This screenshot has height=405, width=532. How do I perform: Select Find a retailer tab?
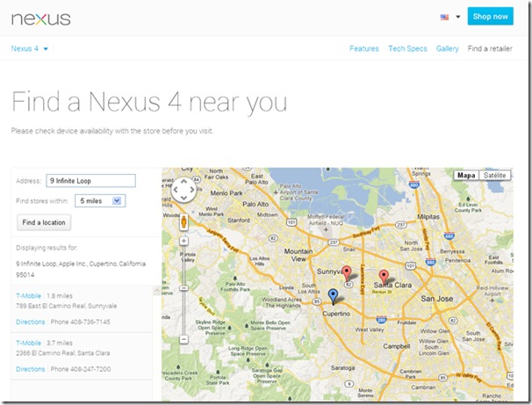[x=490, y=48]
